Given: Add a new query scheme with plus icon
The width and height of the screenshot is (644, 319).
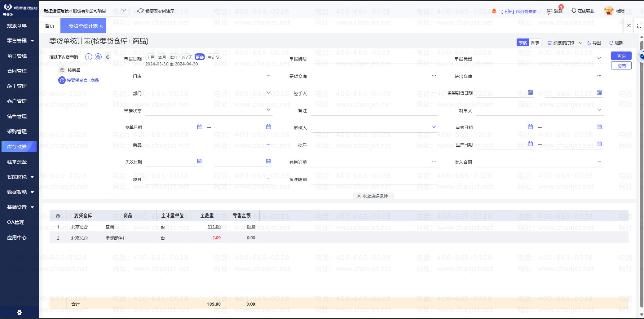Looking at the screenshot, I should click(x=89, y=57).
